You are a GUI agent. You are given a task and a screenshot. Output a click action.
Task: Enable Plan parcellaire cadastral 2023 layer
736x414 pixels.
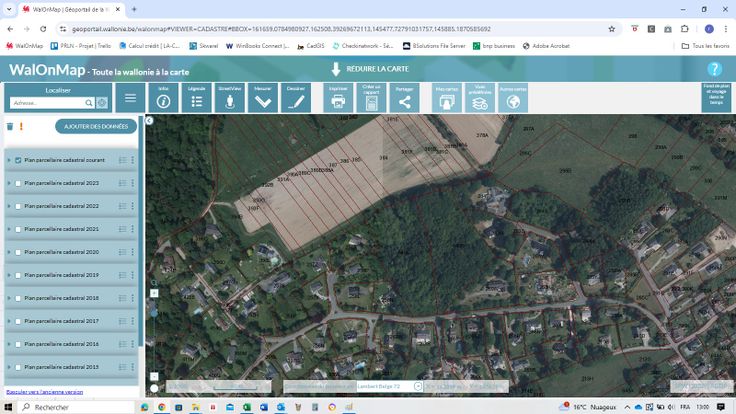coord(18,183)
